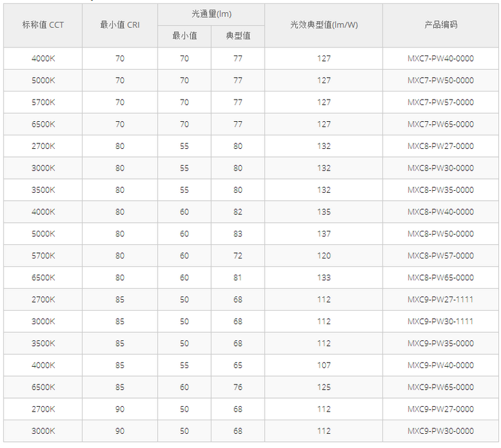
Task: Click efficacy value 120 in MXC8-PW57 row
Action: click(x=324, y=256)
